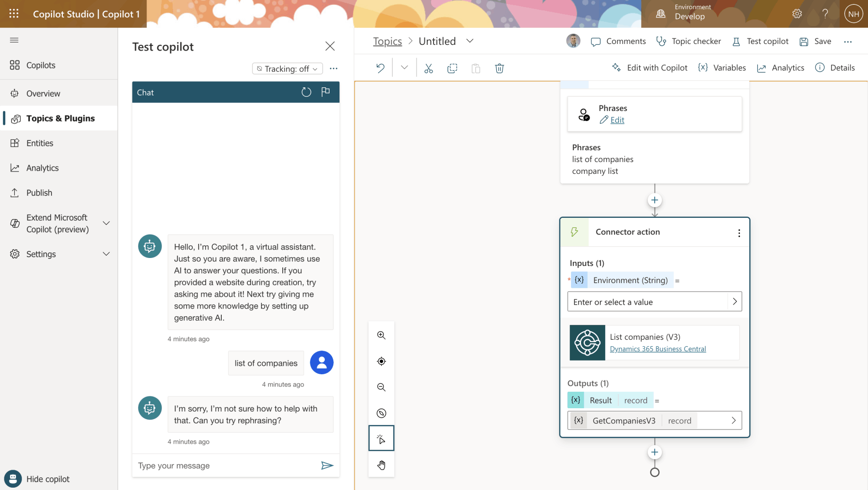Image resolution: width=868 pixels, height=490 pixels.
Task: Send the chat message
Action: click(x=327, y=465)
